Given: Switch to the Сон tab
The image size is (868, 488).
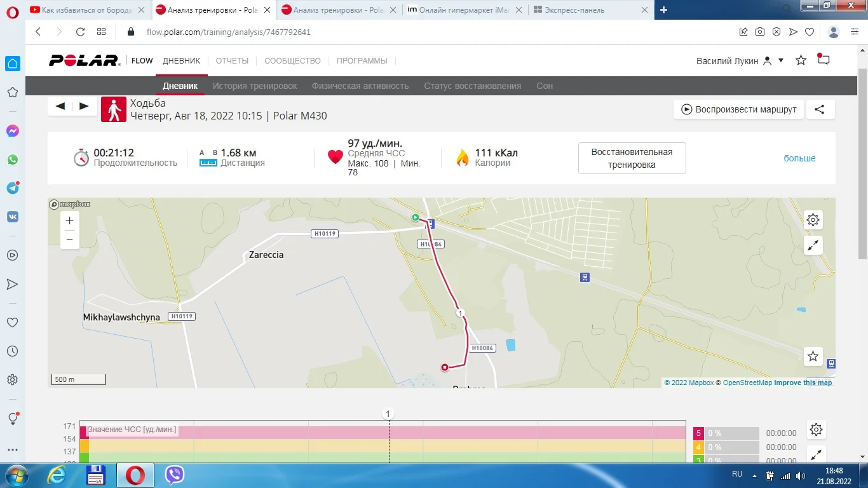Looking at the screenshot, I should [x=545, y=86].
